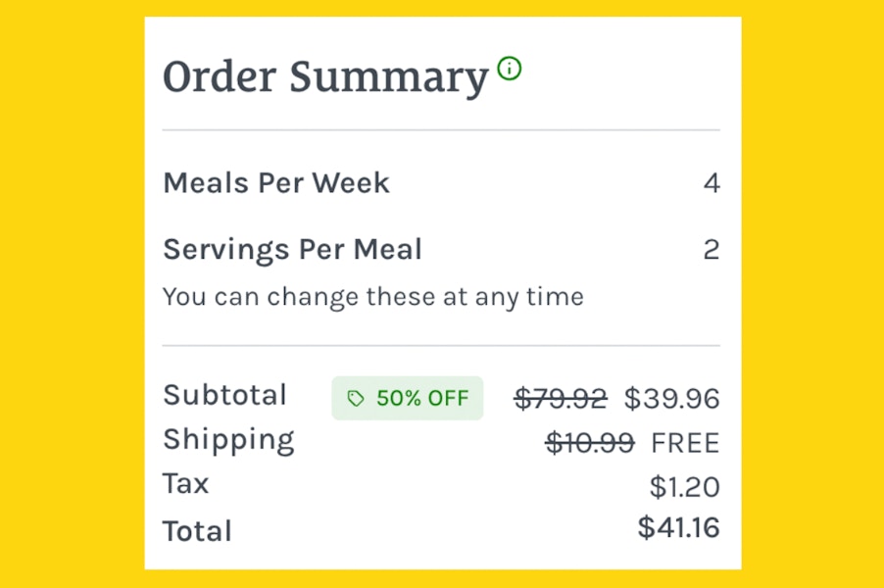This screenshot has height=588, width=884.
Task: Click the crossed-out $10.99 shipping price
Action: (589, 443)
